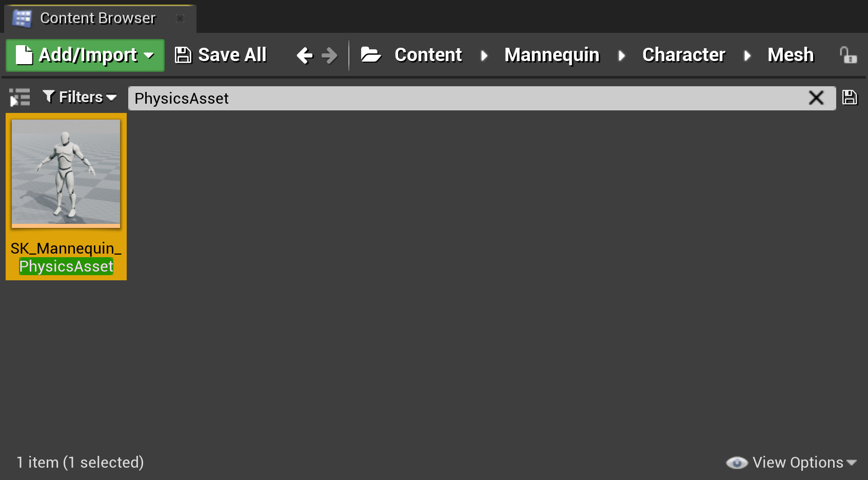Navigate to the Mannequin breadcrumb folder
This screenshot has width=868, height=480.
tap(552, 55)
